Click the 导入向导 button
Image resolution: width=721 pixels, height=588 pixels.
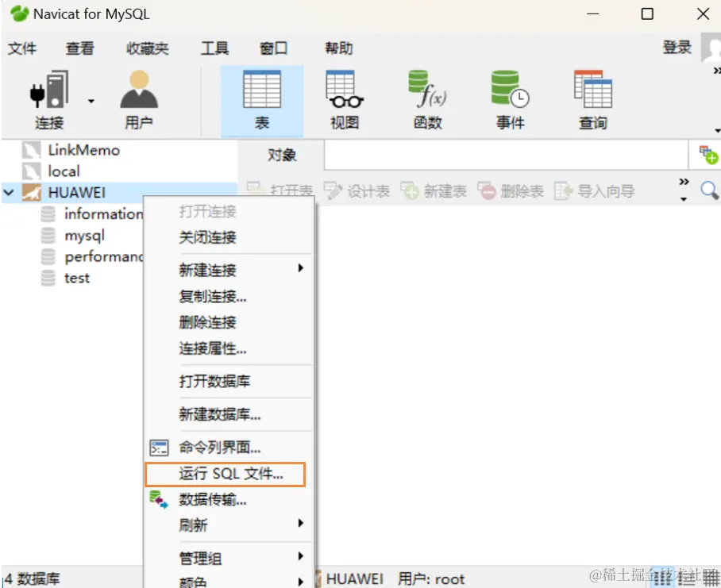click(x=595, y=190)
